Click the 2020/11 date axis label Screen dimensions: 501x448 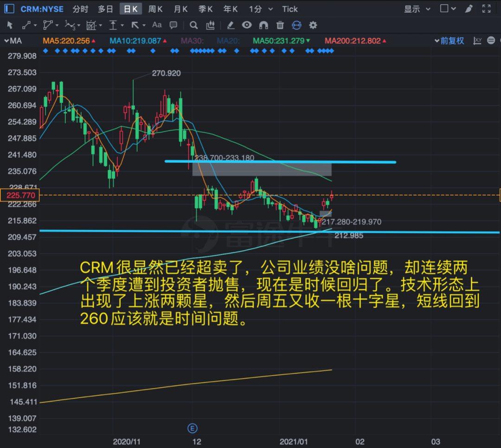tap(127, 442)
